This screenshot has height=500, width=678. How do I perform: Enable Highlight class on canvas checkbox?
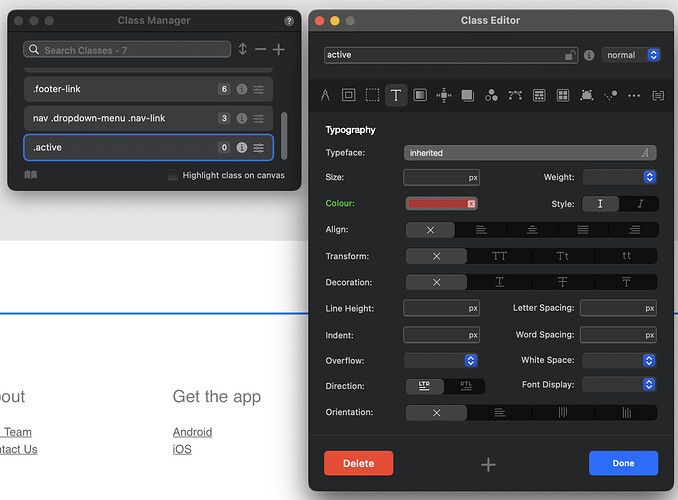[173, 175]
